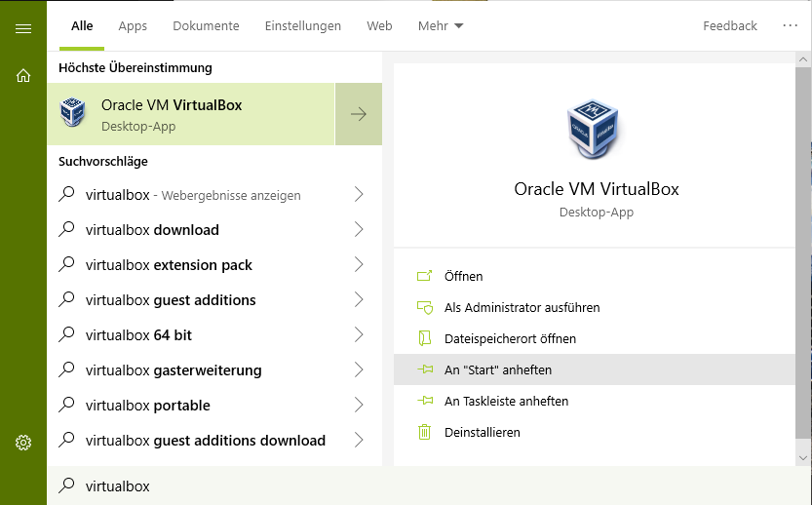Viewport: 812px width, 505px height.
Task: Select the Alle tab
Action: [82, 26]
